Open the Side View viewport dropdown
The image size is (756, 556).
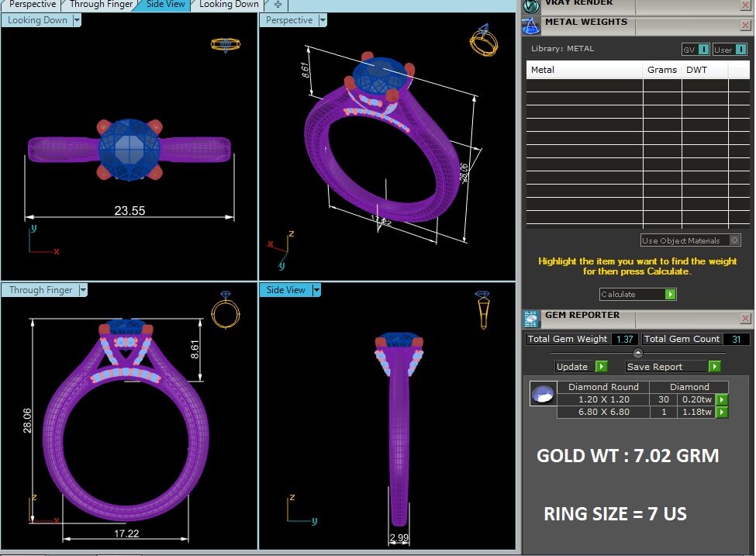coord(316,290)
